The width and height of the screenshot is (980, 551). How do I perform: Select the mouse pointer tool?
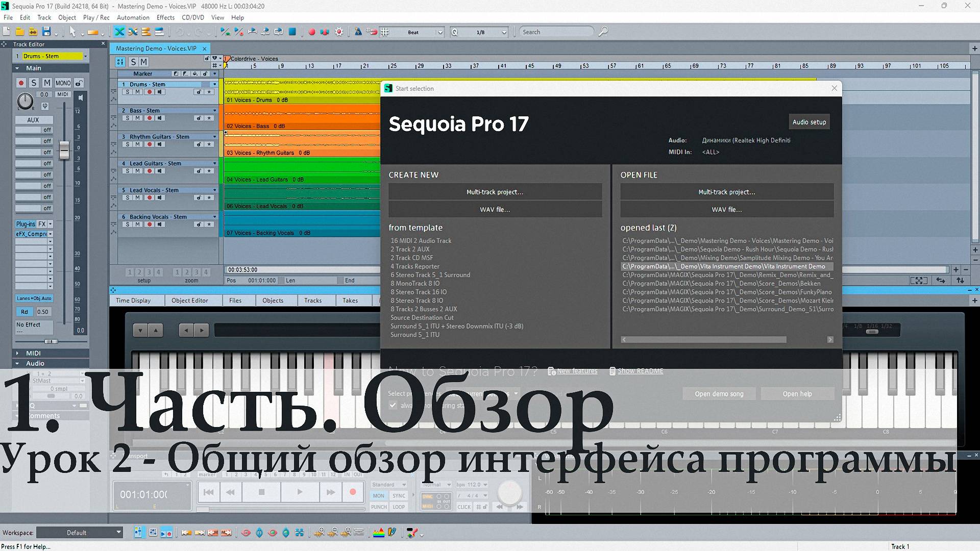point(72,32)
